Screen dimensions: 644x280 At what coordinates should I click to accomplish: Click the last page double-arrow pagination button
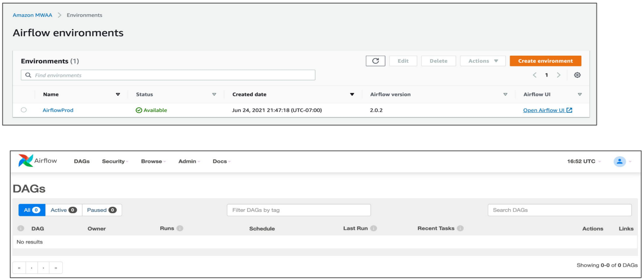(56, 268)
